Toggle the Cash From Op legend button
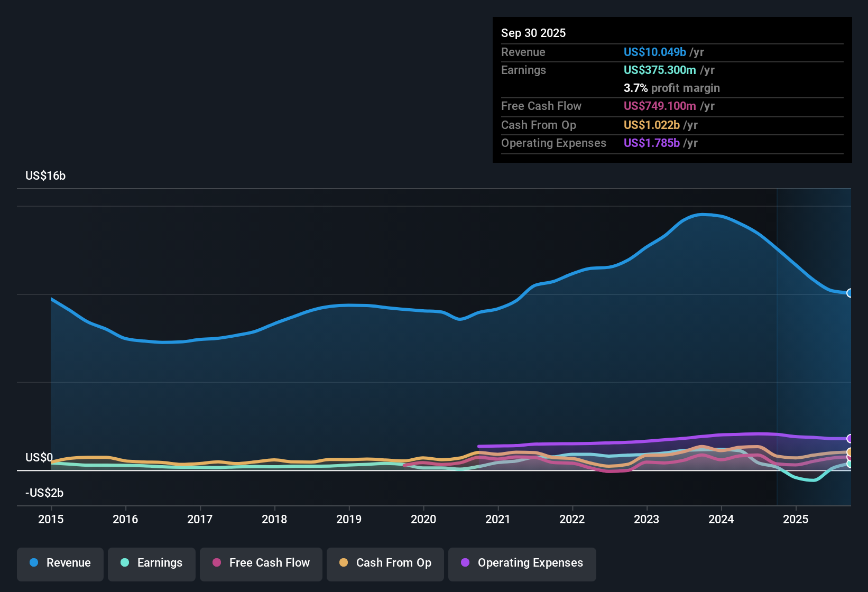868x592 pixels. [385, 563]
